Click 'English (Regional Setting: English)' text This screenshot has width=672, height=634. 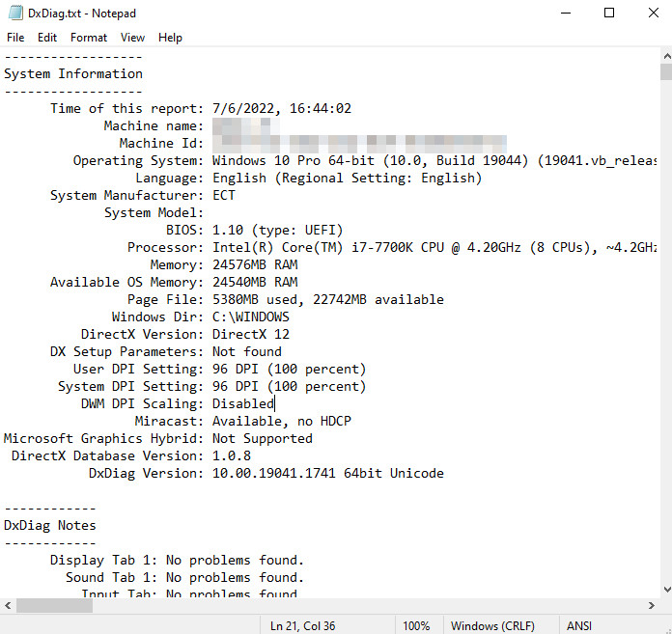348,178
